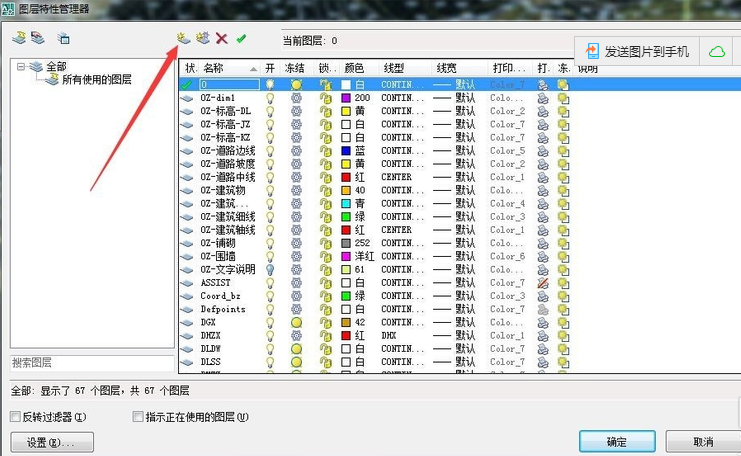Click the printer icon for ASSIST layer
The image size is (741, 456).
point(543,283)
